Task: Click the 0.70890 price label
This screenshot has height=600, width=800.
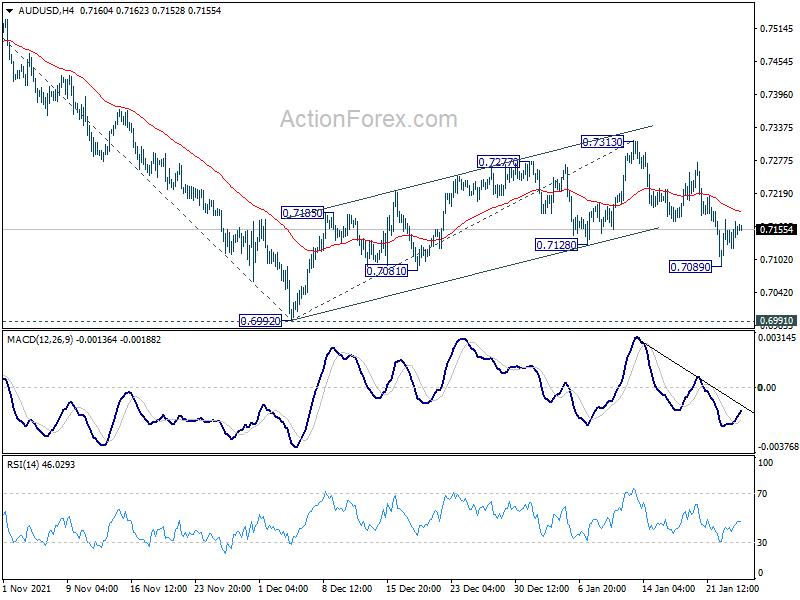Action: pos(690,267)
